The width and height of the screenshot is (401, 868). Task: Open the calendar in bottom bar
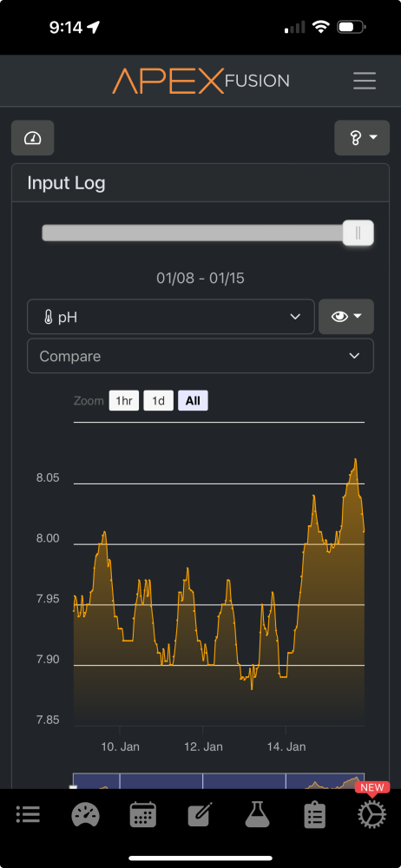coord(143,814)
